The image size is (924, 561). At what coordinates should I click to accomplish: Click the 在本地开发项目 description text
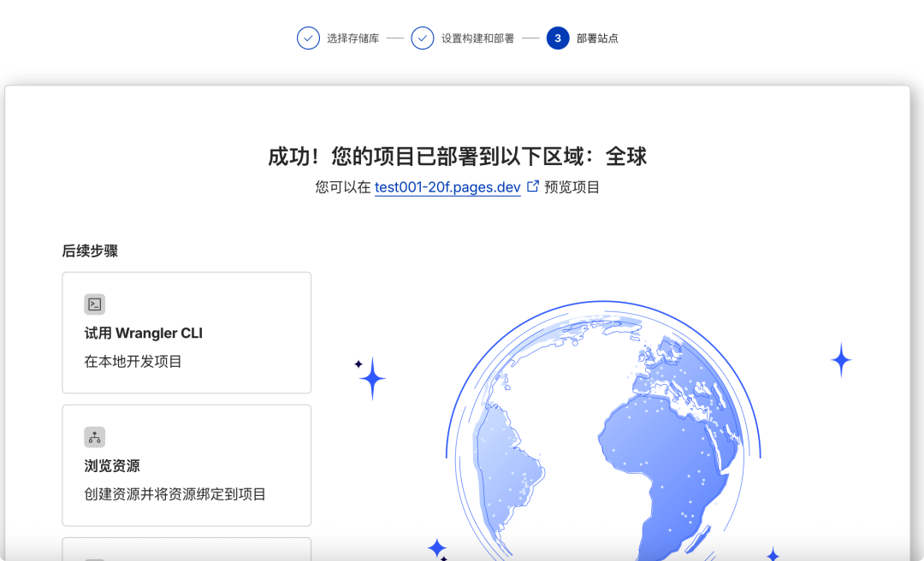click(133, 361)
